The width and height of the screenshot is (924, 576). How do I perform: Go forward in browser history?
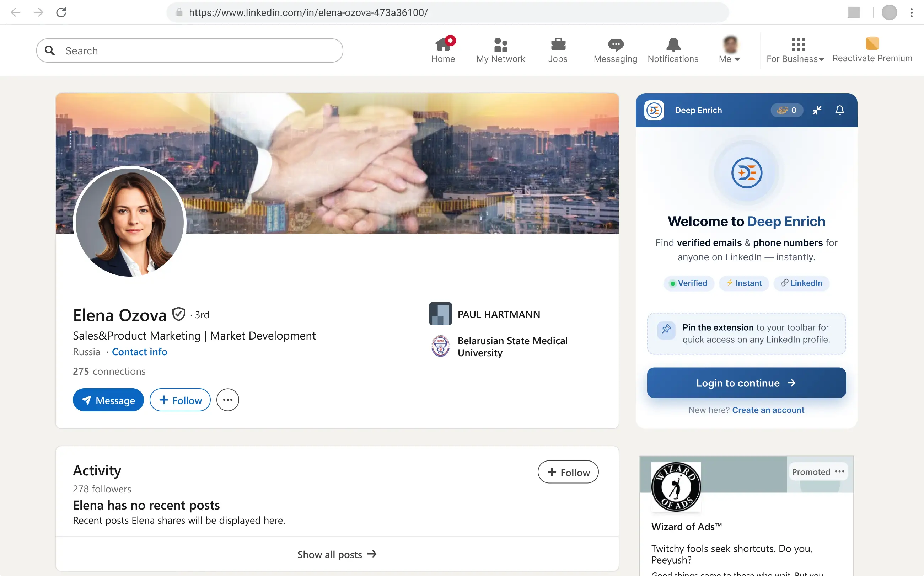click(38, 12)
